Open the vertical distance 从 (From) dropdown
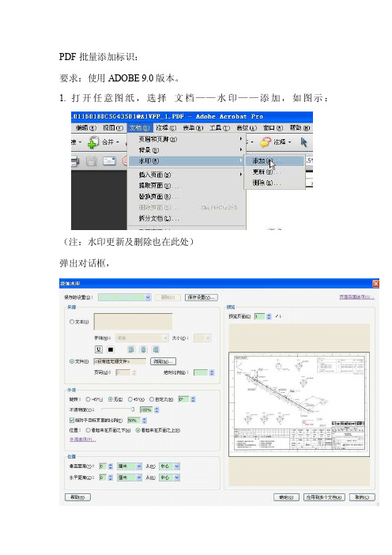 coord(170,466)
